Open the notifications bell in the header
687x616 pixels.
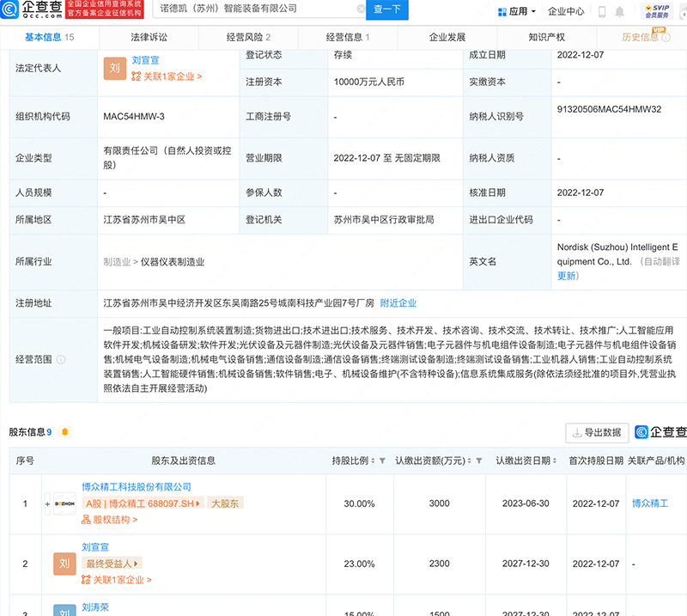point(619,11)
